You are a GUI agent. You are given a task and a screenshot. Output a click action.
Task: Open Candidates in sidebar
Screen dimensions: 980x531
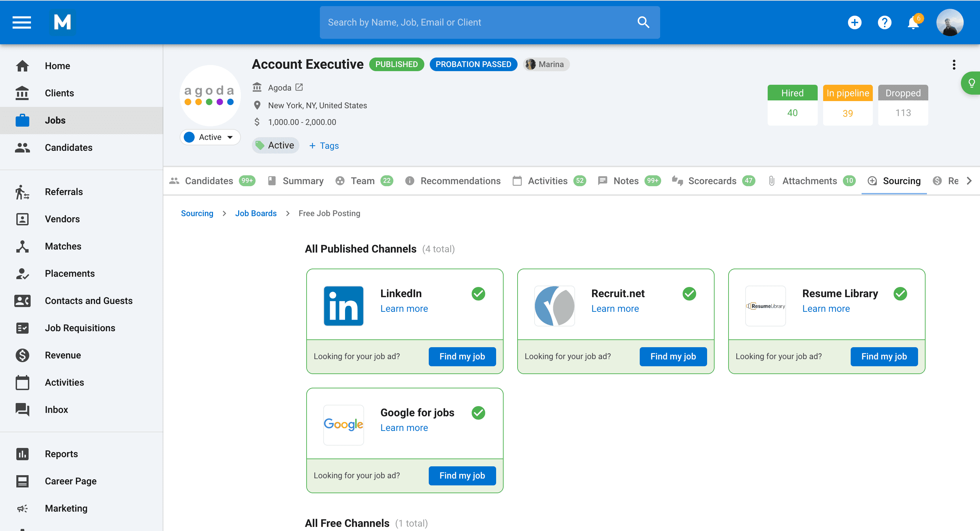[81, 148]
